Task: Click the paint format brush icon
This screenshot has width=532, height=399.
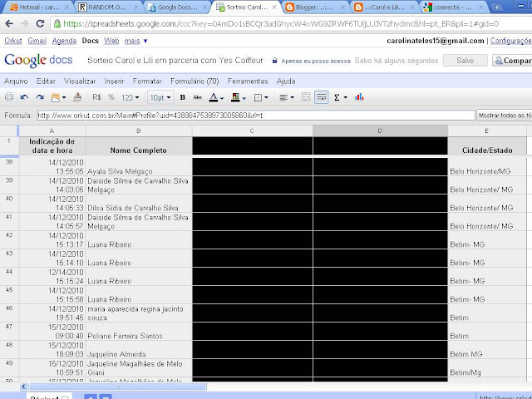Action: tap(77, 97)
